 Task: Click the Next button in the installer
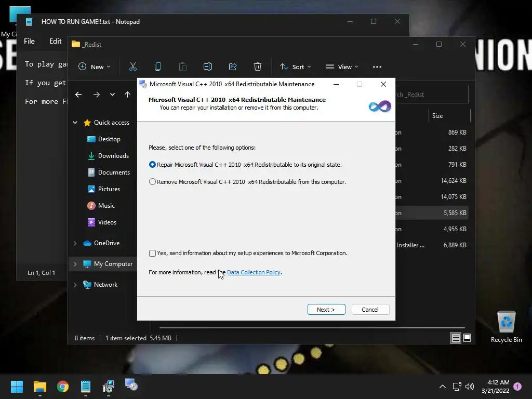(x=326, y=310)
